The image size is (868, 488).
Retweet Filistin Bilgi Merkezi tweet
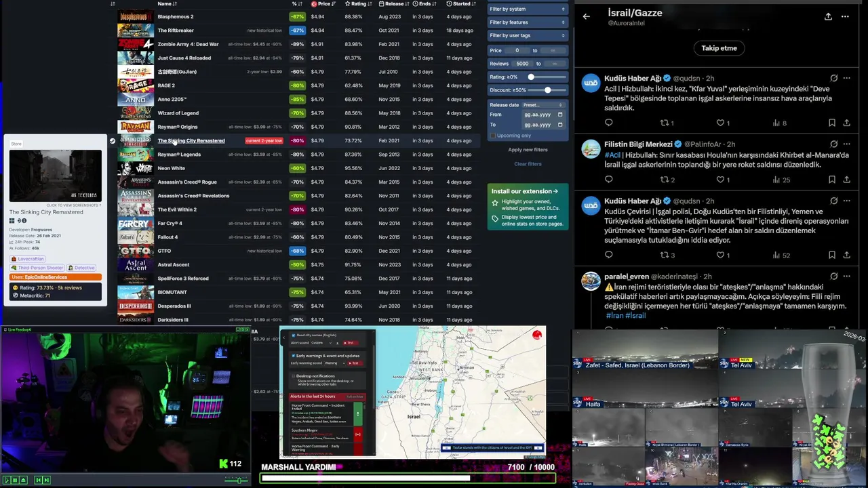pyautogui.click(x=667, y=180)
